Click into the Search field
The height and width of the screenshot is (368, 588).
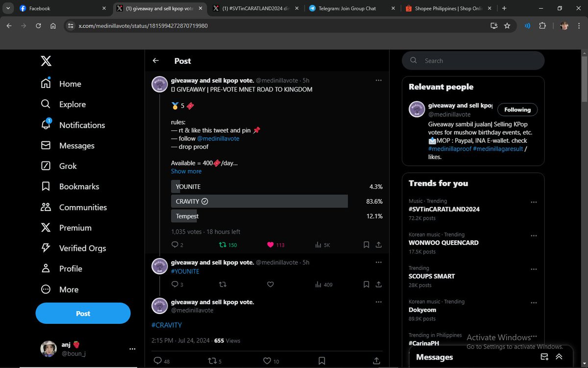coord(473,60)
